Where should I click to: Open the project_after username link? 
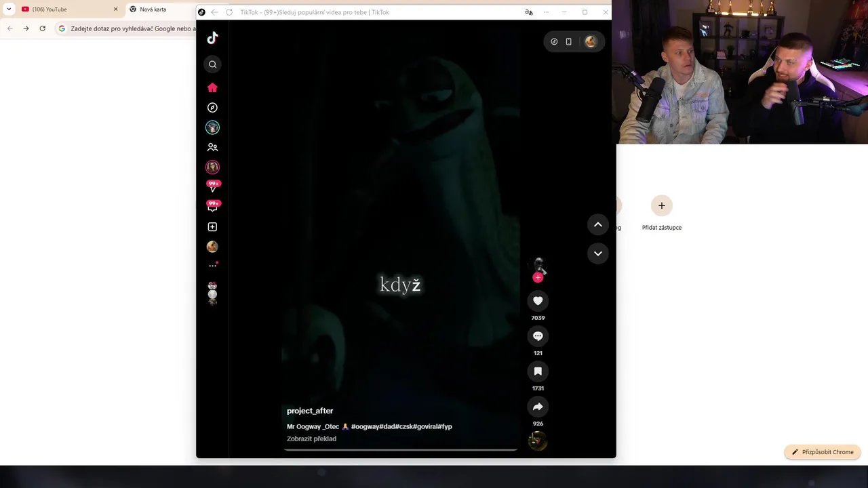[x=310, y=411]
